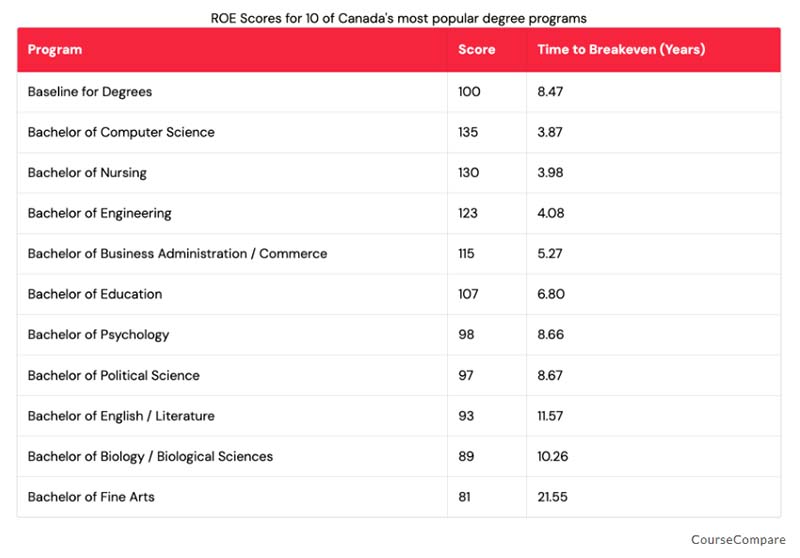Click Bachelor of Biology / Biological Sciences
The width and height of the screenshot is (800, 558).
pyautogui.click(x=150, y=456)
